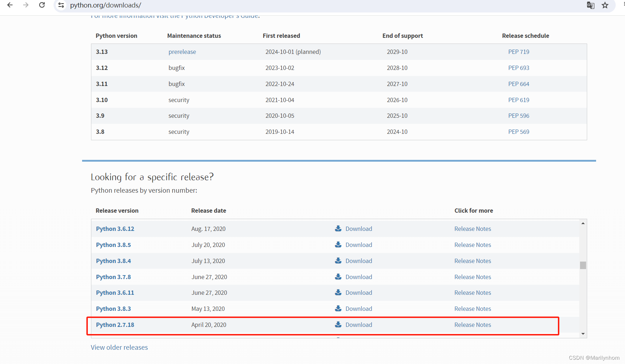Bookmark this page with the star icon
Screen dimensions: 625x364
click(x=605, y=5)
